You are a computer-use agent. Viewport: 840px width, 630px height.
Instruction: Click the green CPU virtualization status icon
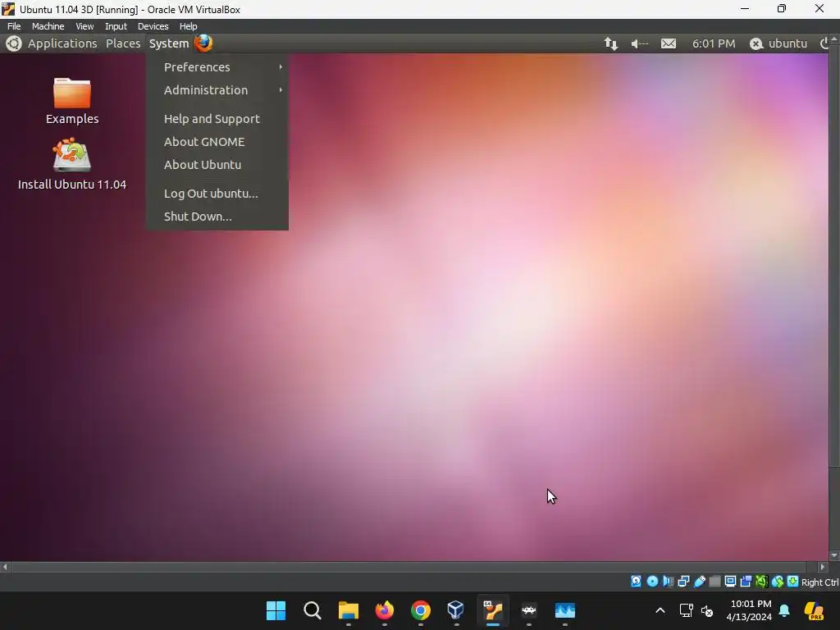click(x=761, y=582)
